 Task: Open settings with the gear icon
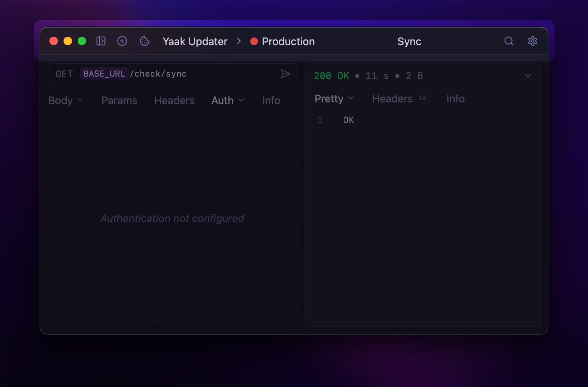[x=532, y=41]
